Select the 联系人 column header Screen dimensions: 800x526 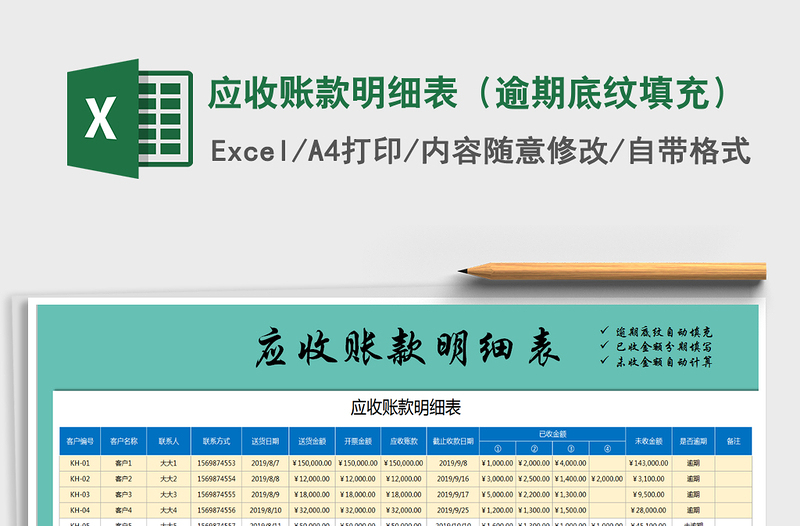point(169,441)
